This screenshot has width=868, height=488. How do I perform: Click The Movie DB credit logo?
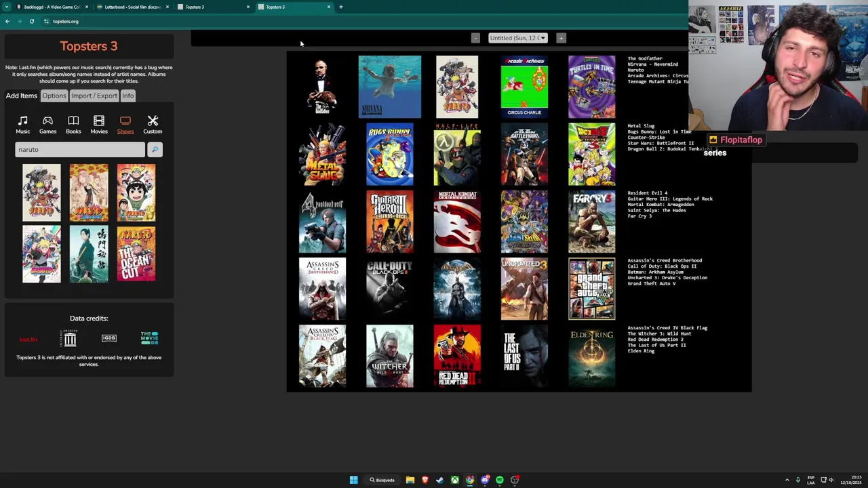pos(149,338)
